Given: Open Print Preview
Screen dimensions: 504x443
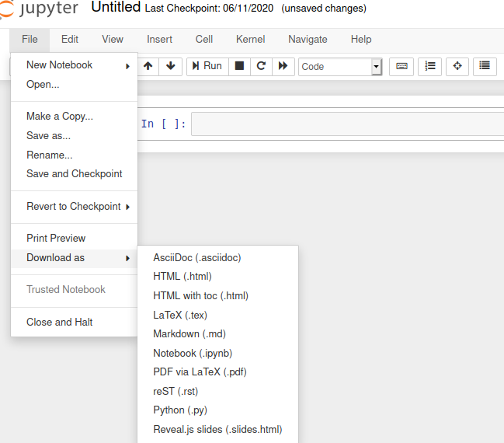Looking at the screenshot, I should coord(75,238).
